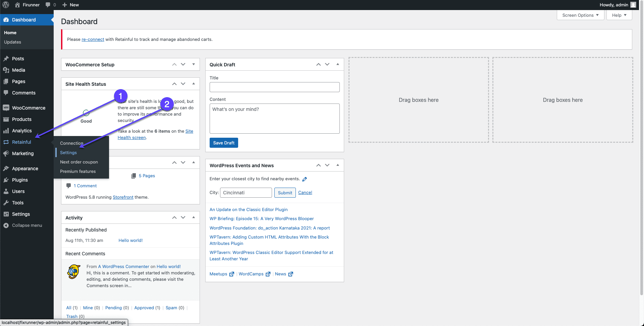The width and height of the screenshot is (644, 326).
Task: Collapse Activity panel
Action: point(194,217)
